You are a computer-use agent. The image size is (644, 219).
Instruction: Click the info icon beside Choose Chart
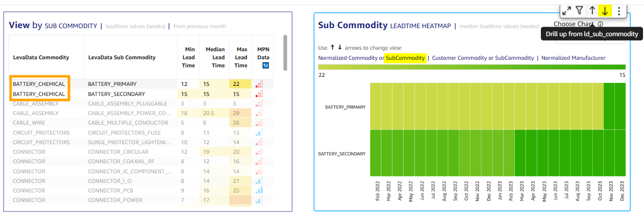pyautogui.click(x=601, y=24)
